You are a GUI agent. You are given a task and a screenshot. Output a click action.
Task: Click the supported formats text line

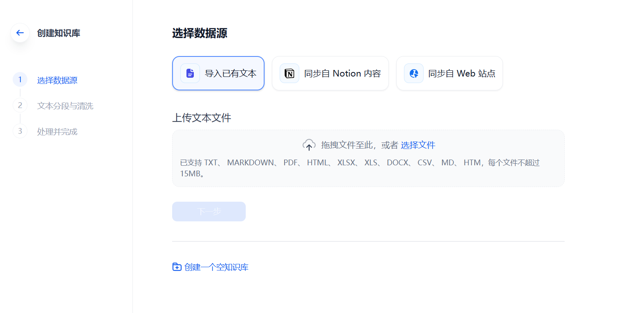point(360,168)
